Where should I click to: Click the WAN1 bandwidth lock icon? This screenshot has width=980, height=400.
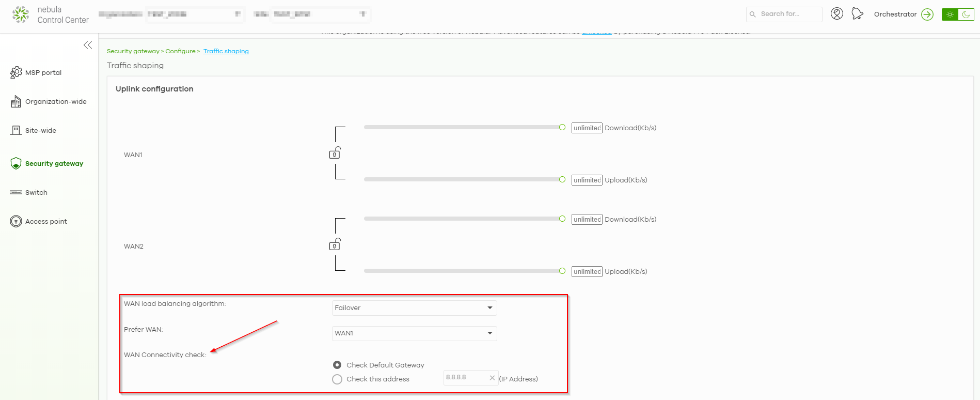click(335, 153)
